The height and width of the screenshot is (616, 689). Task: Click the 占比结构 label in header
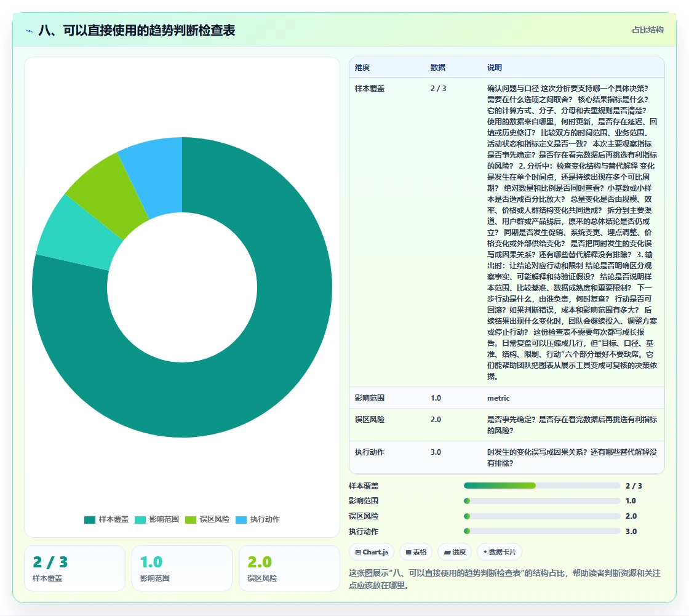[648, 30]
